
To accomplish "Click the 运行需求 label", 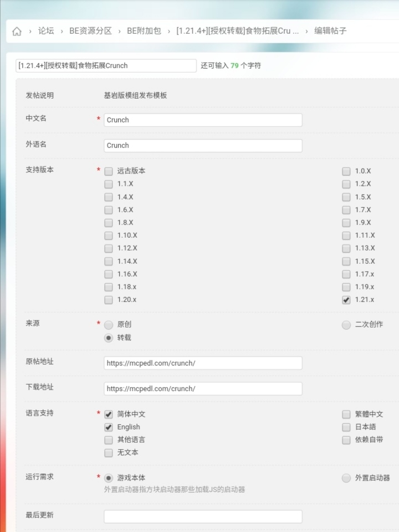I will pos(39,477).
